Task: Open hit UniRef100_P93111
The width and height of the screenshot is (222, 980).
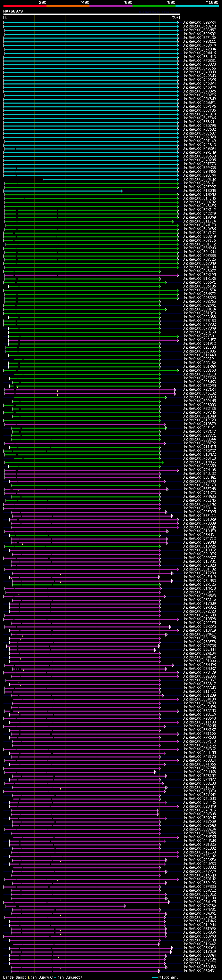Action: 199,41
